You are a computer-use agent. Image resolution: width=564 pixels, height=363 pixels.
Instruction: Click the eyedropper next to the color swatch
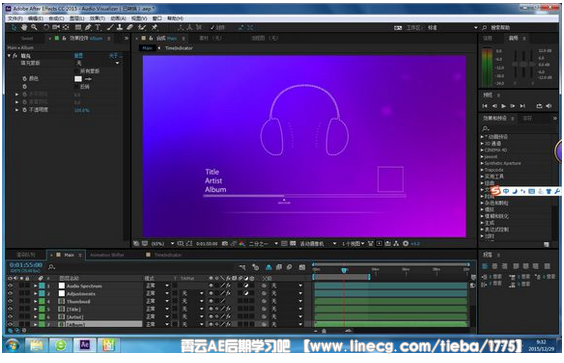pyautogui.click(x=88, y=79)
